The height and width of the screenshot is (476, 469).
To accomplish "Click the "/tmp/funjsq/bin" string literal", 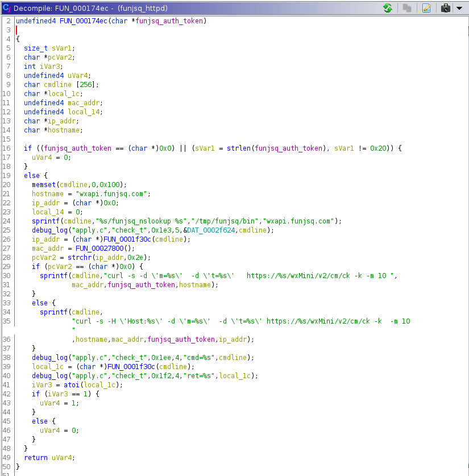I will point(225,221).
